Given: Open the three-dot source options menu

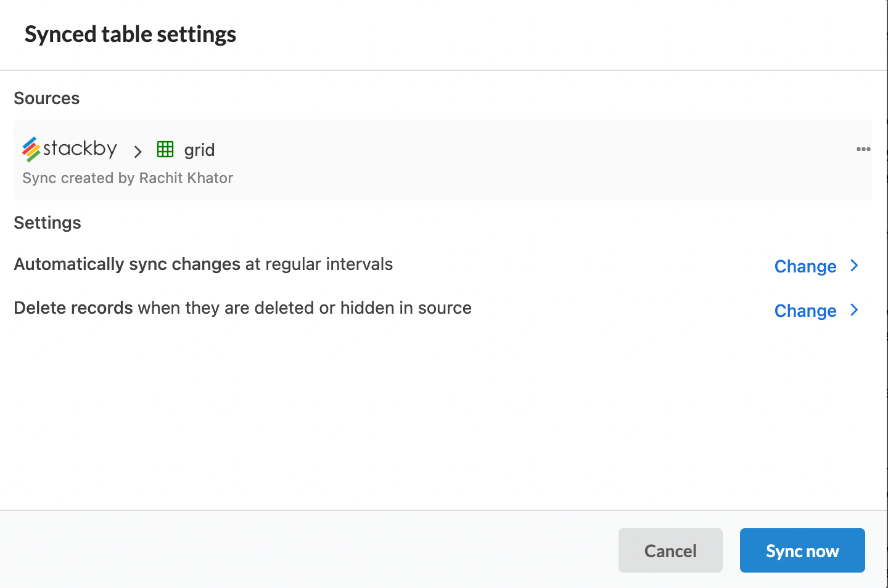Looking at the screenshot, I should coord(863,149).
